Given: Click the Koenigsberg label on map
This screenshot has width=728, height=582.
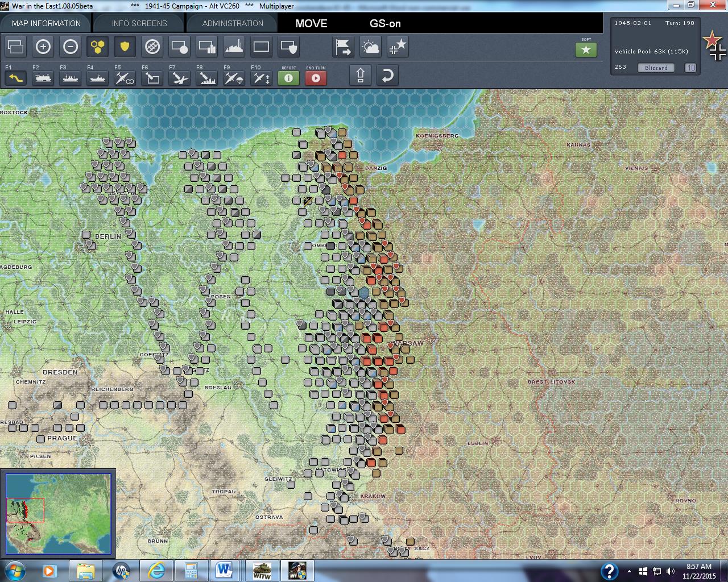Looking at the screenshot, I should pos(437,136).
